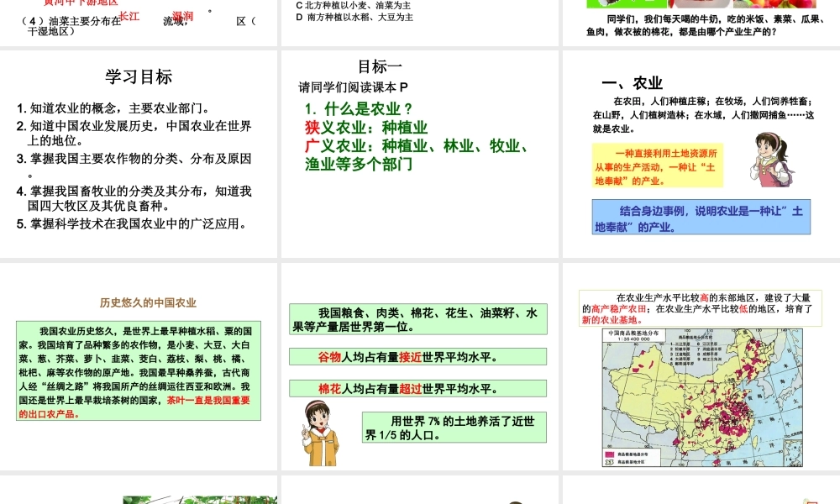Screen dimensions: 840x504
Task: Click the line 狭义农业：种植业
Action: tap(366, 128)
